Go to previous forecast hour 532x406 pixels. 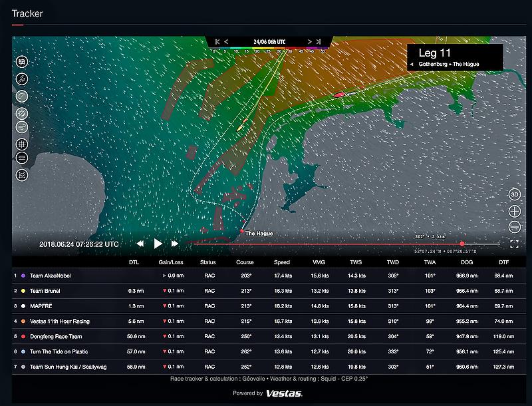point(226,42)
